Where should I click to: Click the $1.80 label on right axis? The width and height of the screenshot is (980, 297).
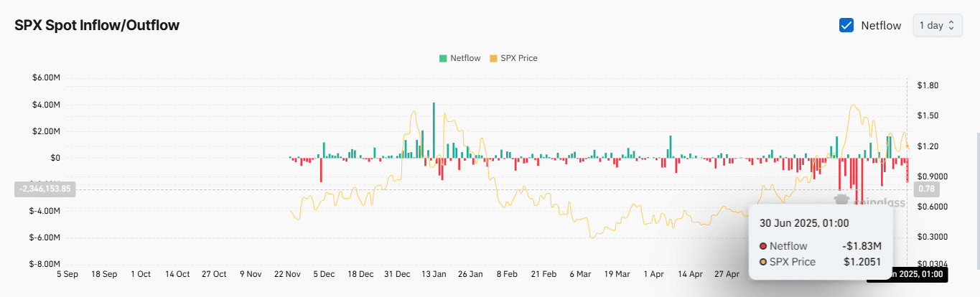click(928, 85)
